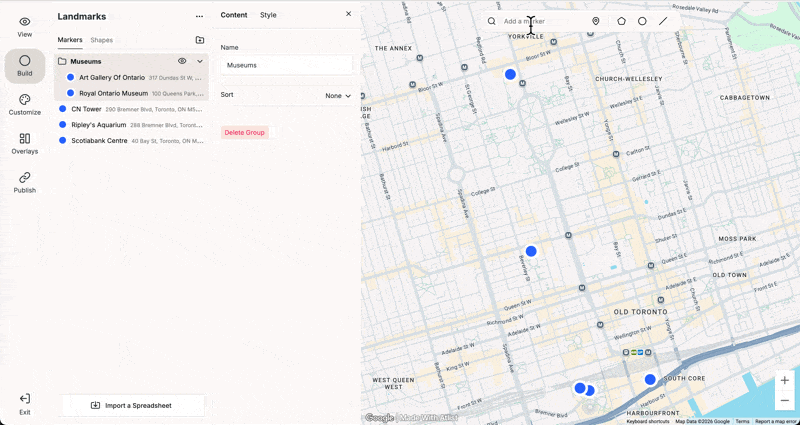Click the Delete Group button
The width and height of the screenshot is (800, 425).
click(244, 133)
